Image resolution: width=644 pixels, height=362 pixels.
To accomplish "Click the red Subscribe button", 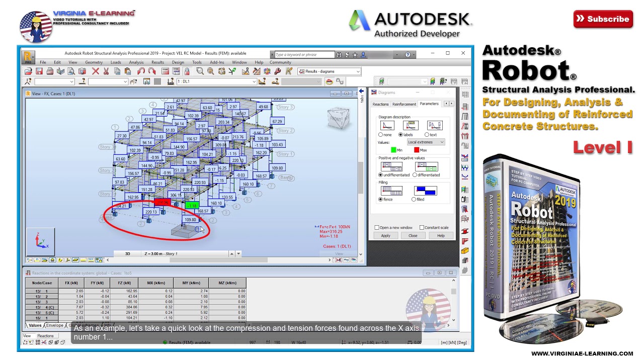I will (603, 19).
